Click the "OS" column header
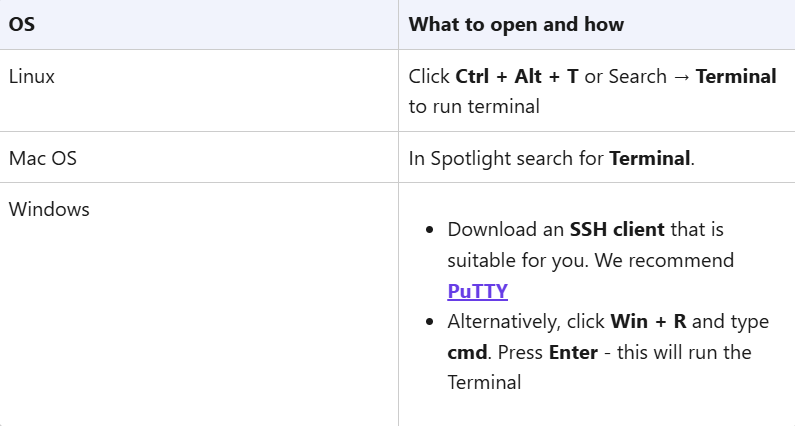The height and width of the screenshot is (426, 795). [x=21, y=25]
